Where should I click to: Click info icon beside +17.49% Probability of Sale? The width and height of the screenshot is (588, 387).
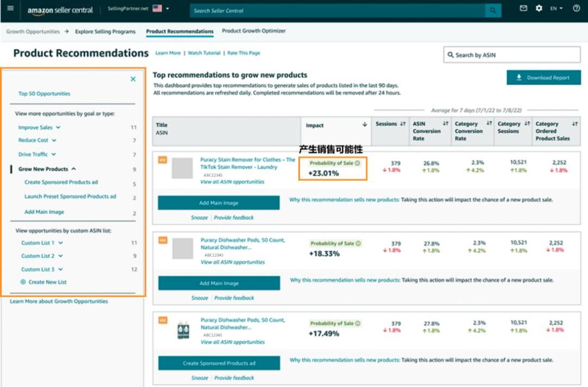358,323
